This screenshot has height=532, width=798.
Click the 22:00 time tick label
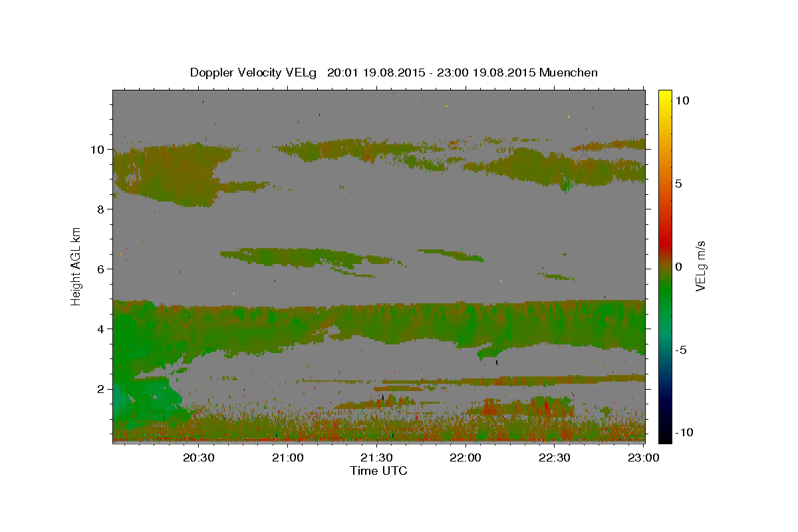click(465, 458)
